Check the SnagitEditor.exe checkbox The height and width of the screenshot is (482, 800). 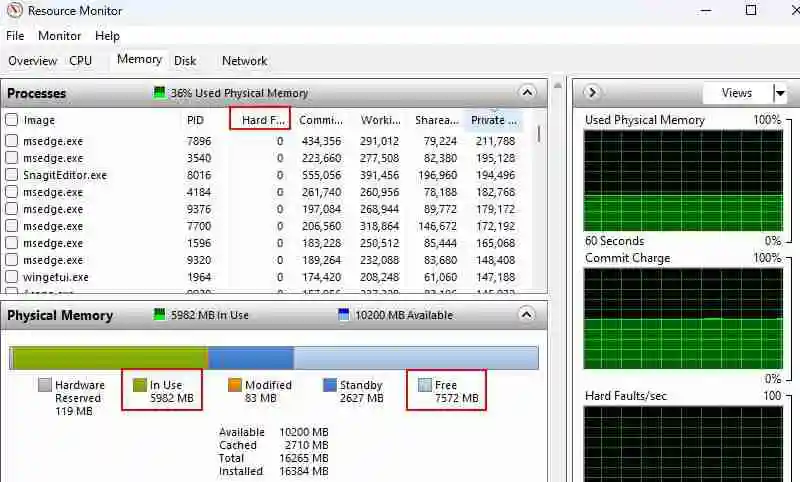[x=11, y=175]
